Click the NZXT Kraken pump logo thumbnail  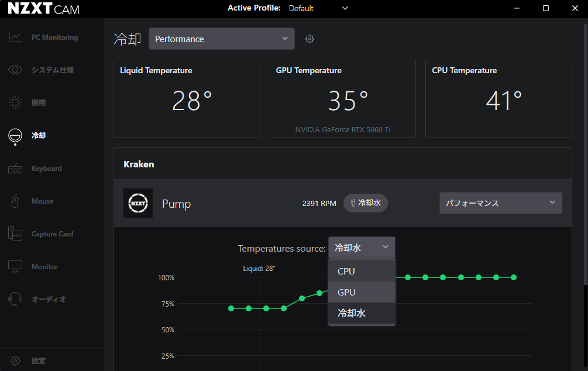point(138,203)
